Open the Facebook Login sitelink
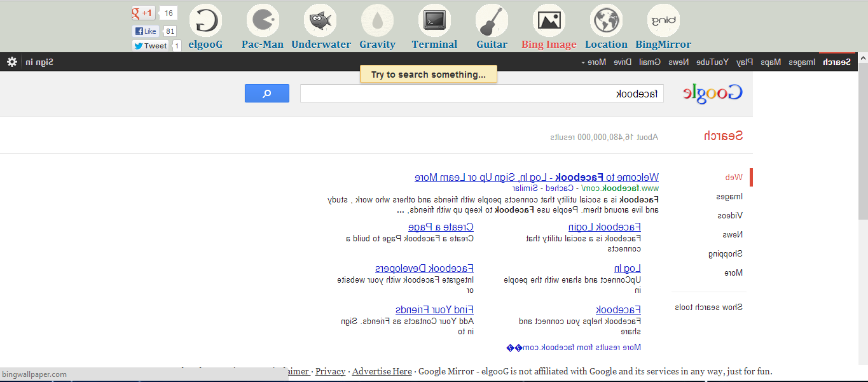Screen dimensions: 868x382 605,227
